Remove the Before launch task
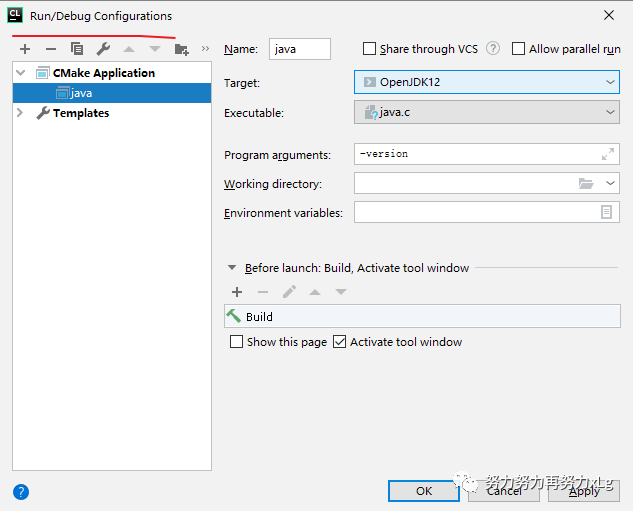 tap(263, 292)
